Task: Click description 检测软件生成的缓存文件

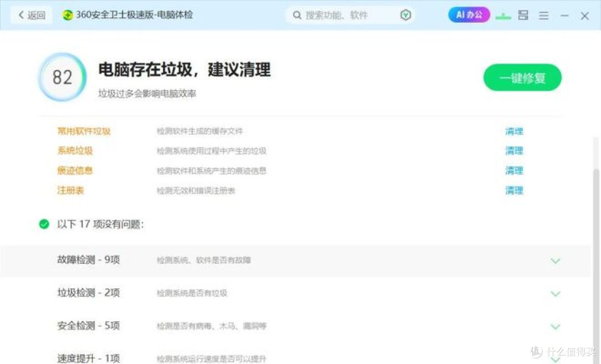Action: click(x=200, y=131)
